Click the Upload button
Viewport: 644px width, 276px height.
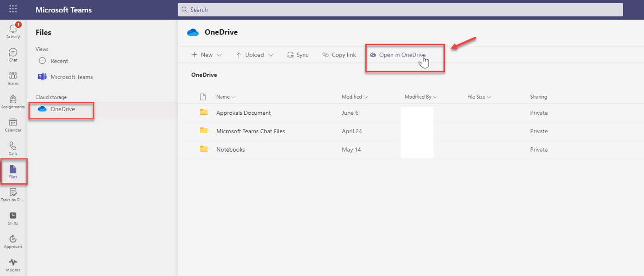click(x=250, y=55)
